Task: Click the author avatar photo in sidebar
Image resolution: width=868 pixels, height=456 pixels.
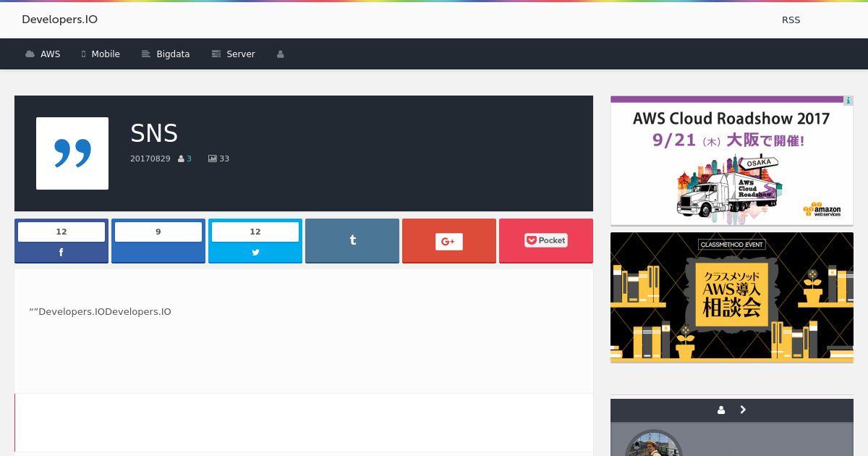Action: 654,443
